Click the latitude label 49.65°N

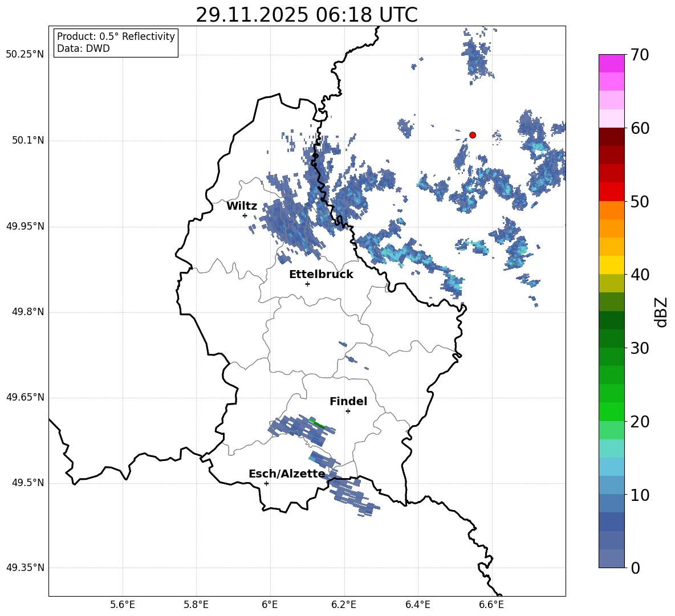tap(25, 397)
